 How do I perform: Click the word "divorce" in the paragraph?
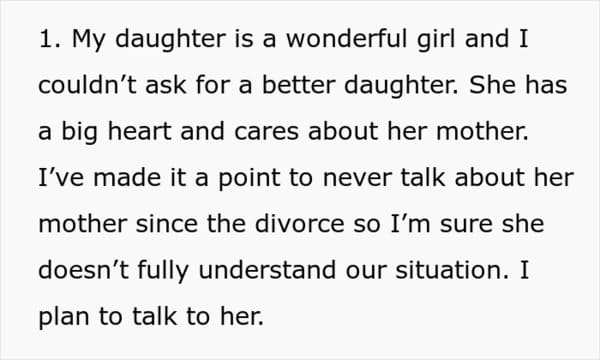click(x=300, y=223)
